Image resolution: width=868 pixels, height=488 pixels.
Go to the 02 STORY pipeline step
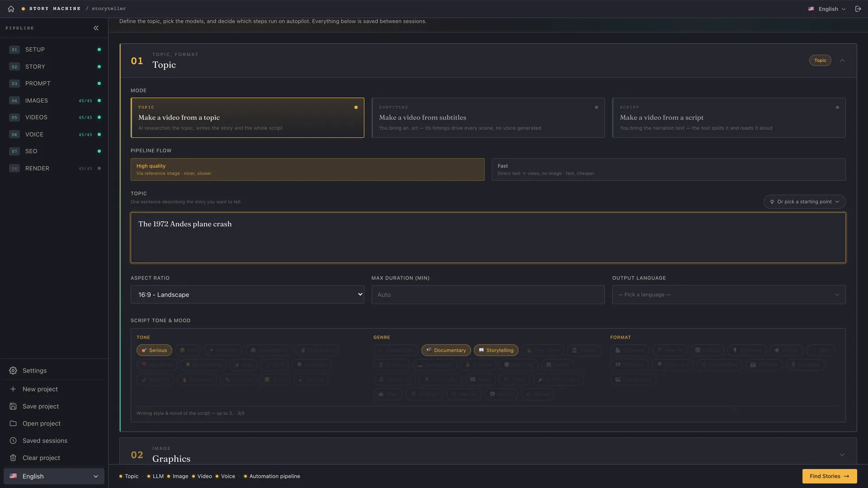54,66
